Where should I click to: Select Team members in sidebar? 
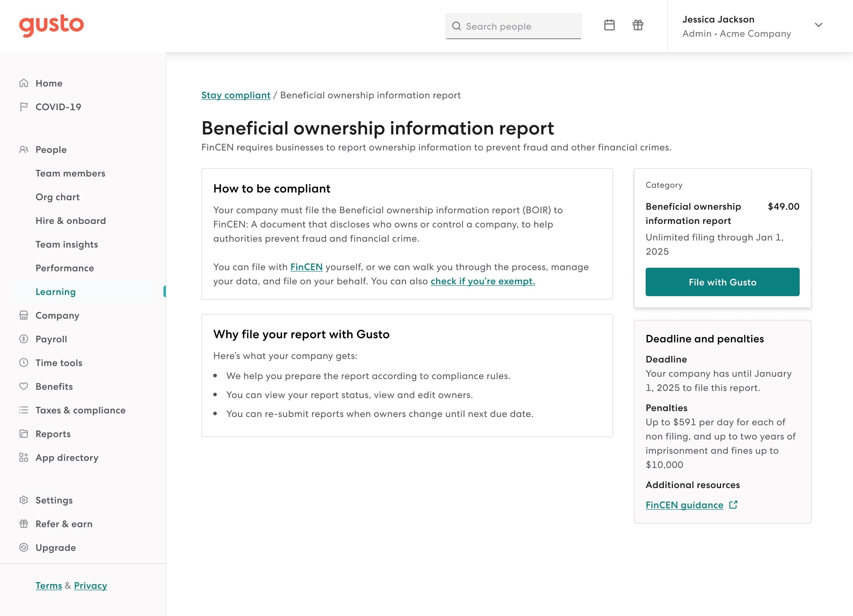click(x=70, y=173)
